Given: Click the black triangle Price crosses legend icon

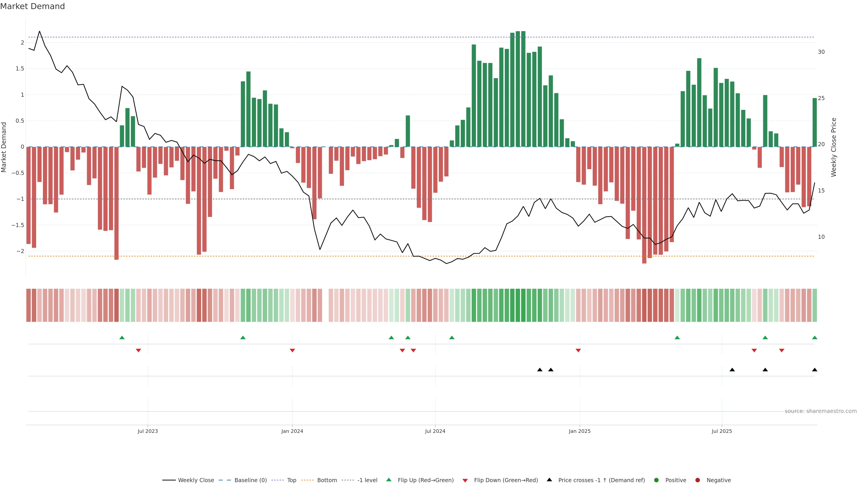Looking at the screenshot, I should [x=549, y=480].
